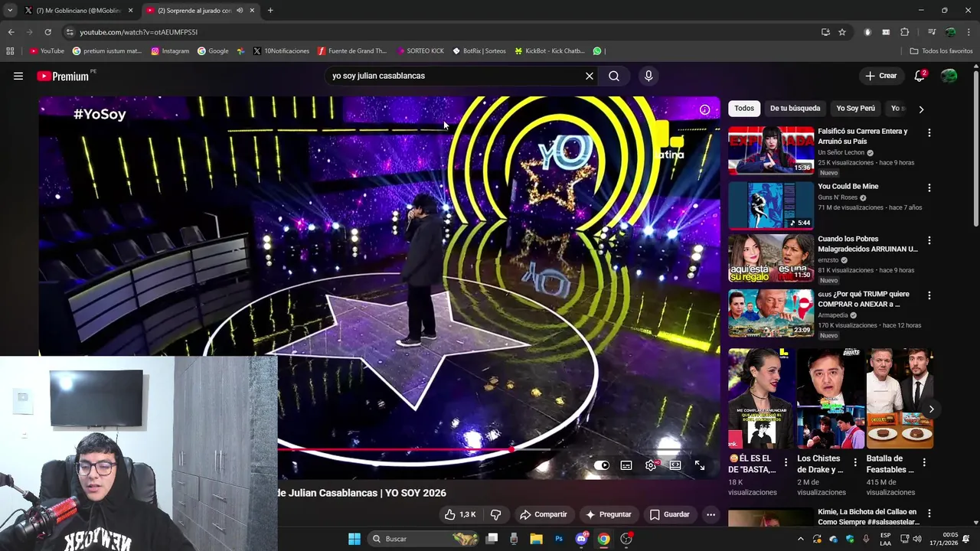The width and height of the screenshot is (980, 551).
Task: Reload the page in Chrome
Action: 47,32
